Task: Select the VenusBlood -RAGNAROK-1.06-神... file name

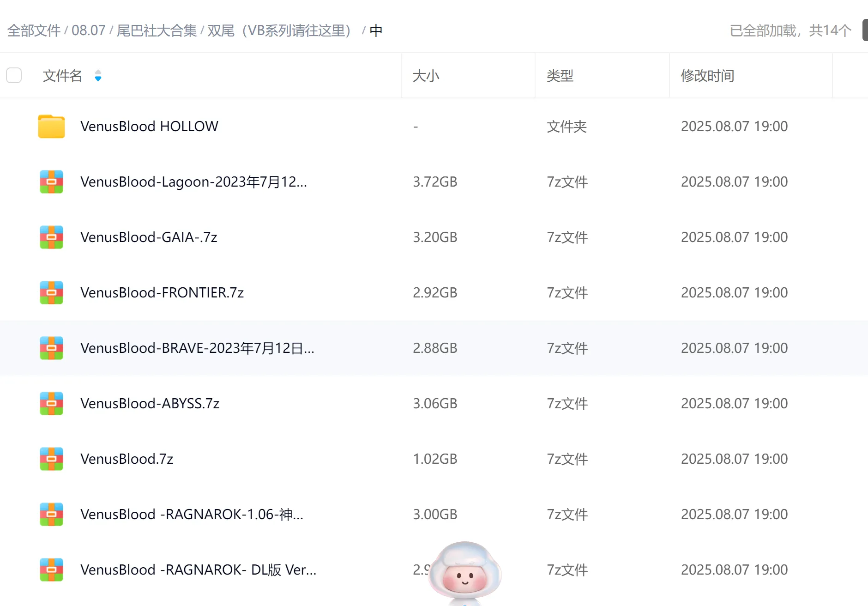Action: [192, 514]
